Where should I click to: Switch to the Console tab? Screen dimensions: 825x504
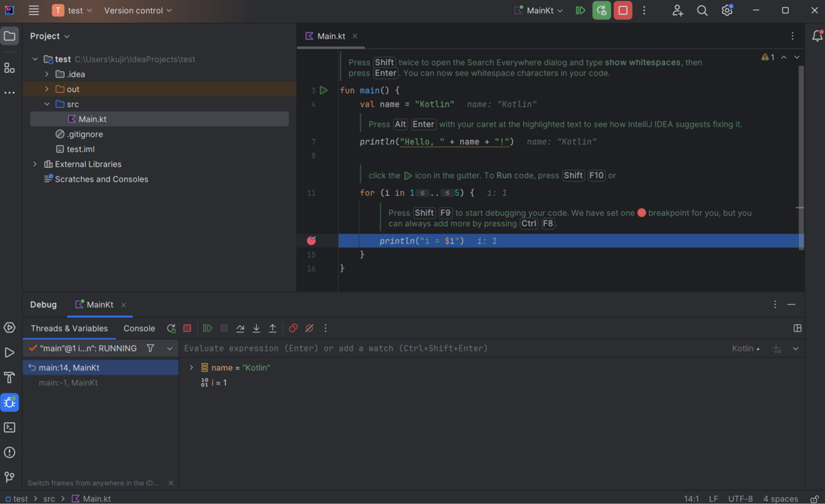139,328
